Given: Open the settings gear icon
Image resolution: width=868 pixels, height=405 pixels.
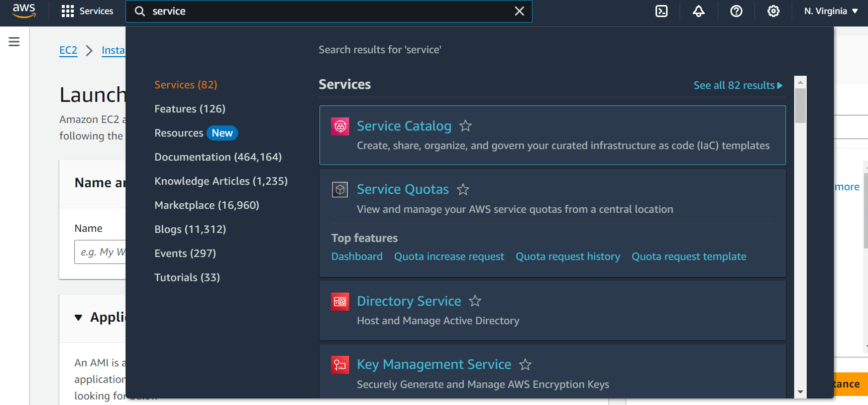Looking at the screenshot, I should click(x=773, y=11).
